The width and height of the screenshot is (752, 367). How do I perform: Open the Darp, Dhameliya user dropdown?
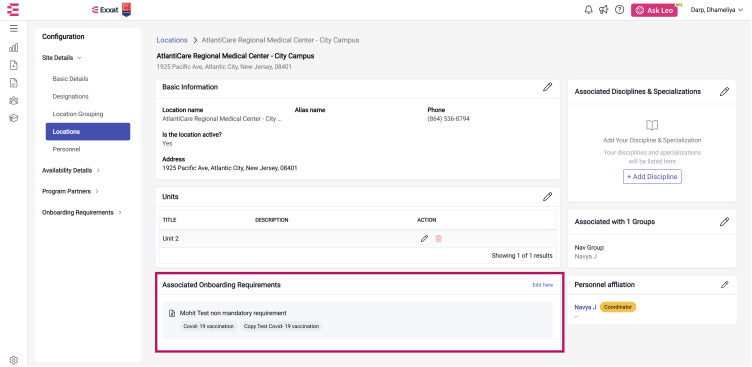click(x=717, y=10)
